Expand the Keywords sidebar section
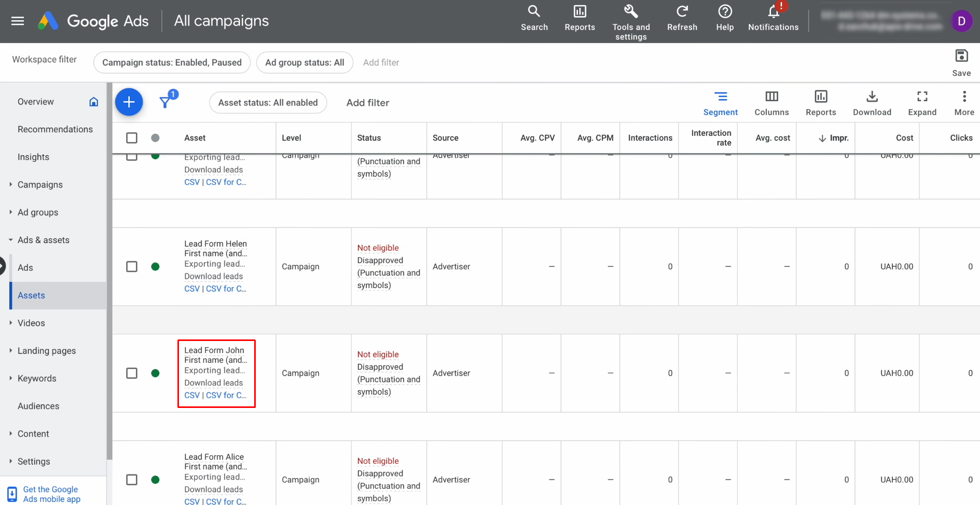This screenshot has height=505, width=980. pyautogui.click(x=10, y=378)
